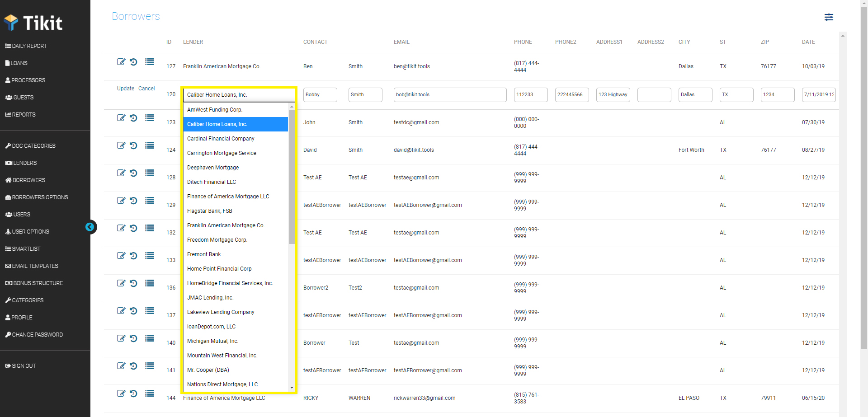Select AmWest Funding Corp. from the list
868x417 pixels.
click(x=215, y=109)
